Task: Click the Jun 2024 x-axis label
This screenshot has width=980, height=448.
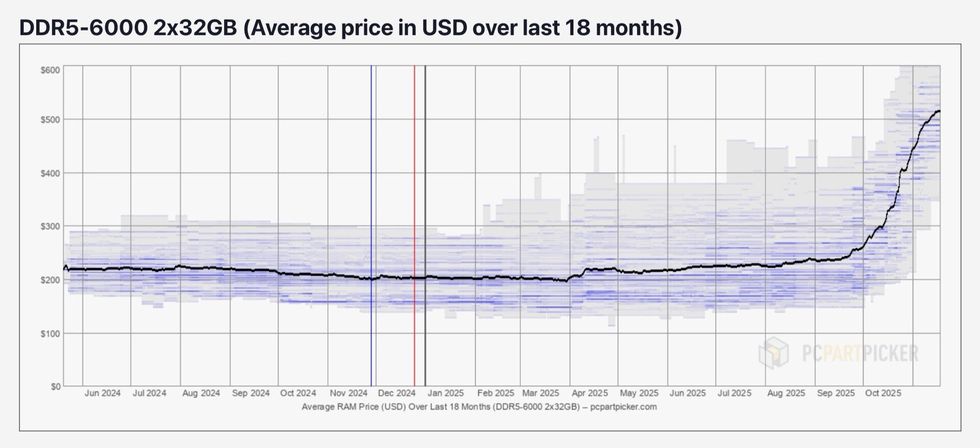Action: coord(103,393)
